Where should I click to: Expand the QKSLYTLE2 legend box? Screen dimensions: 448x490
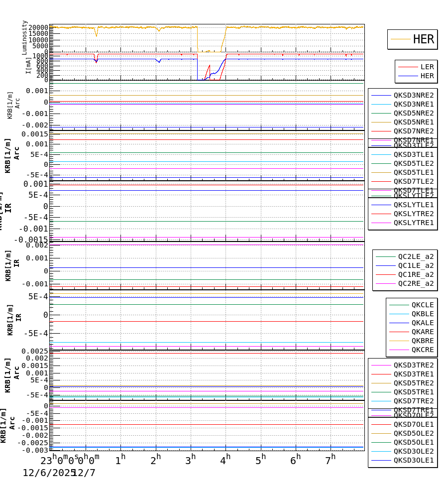coord(413,196)
